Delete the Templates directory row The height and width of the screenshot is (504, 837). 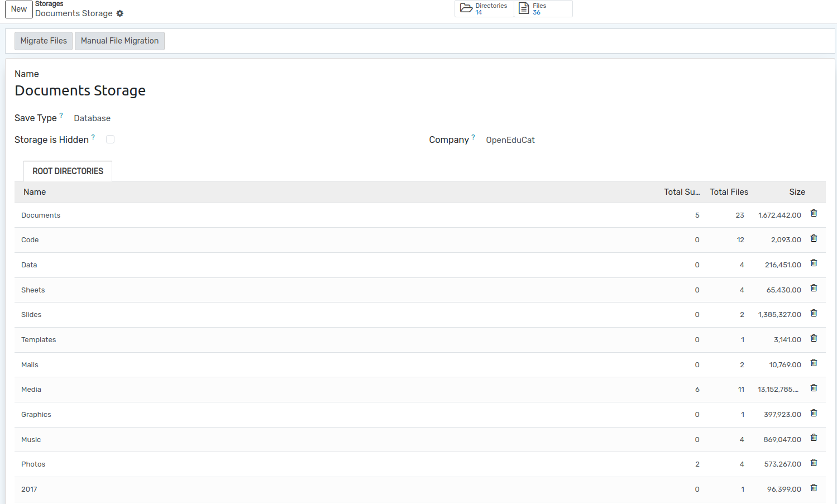pyautogui.click(x=814, y=338)
